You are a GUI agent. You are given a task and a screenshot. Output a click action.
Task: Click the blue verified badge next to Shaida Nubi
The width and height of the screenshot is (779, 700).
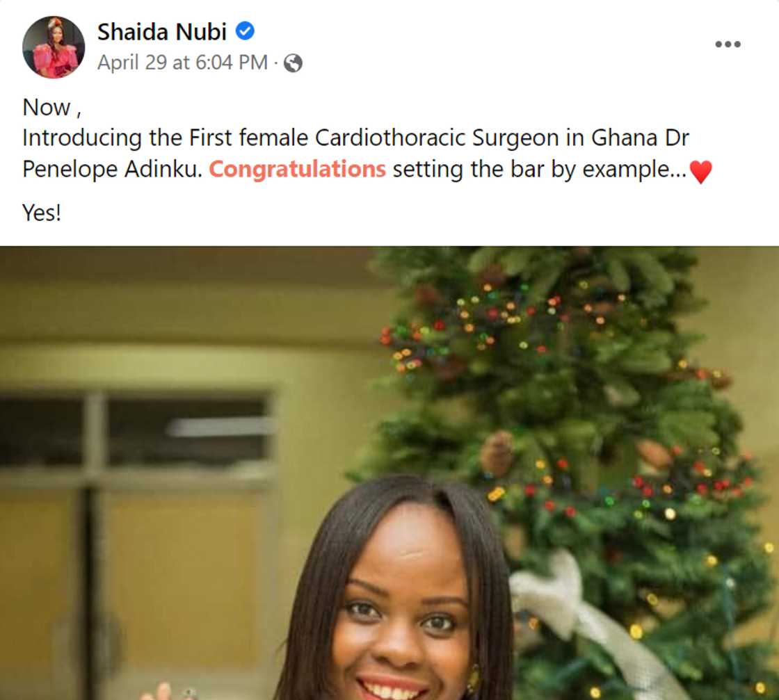(x=244, y=31)
